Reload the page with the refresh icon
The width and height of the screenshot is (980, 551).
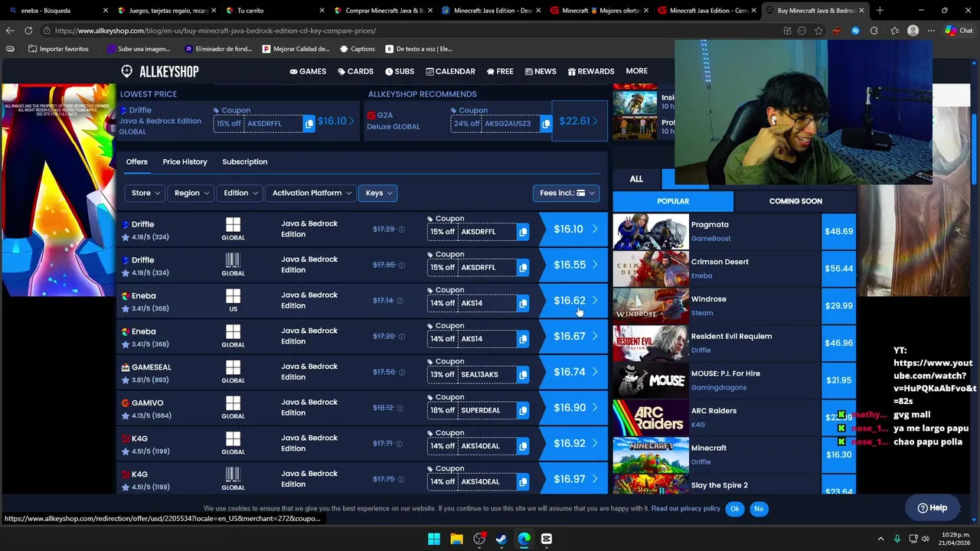[28, 31]
